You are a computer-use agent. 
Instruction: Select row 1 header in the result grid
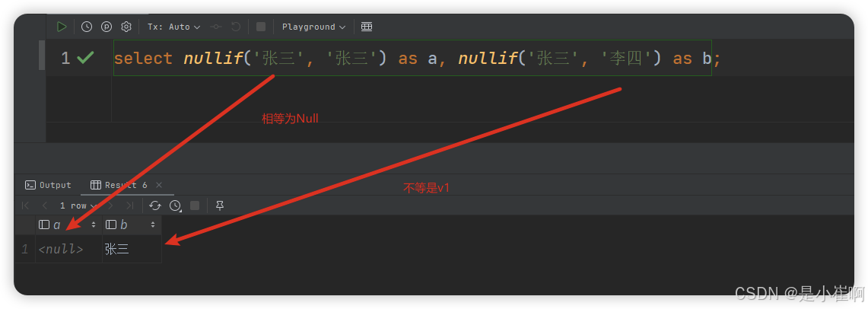[25, 249]
